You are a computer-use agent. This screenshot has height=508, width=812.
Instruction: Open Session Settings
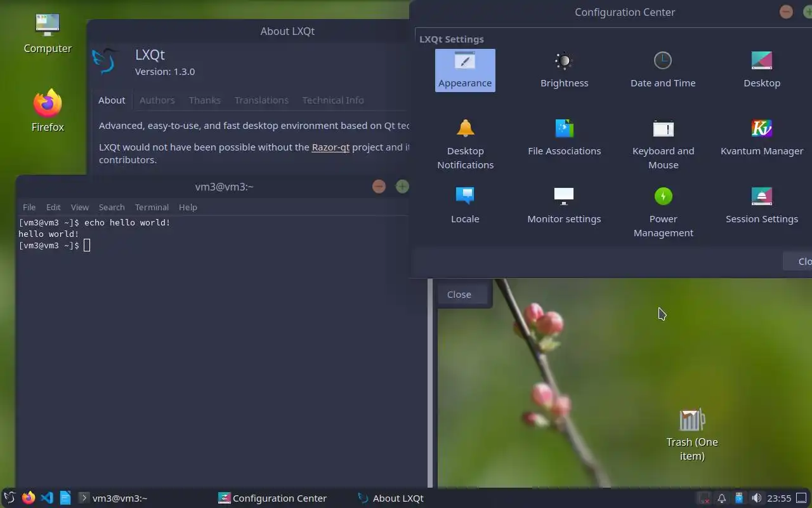[762, 206]
